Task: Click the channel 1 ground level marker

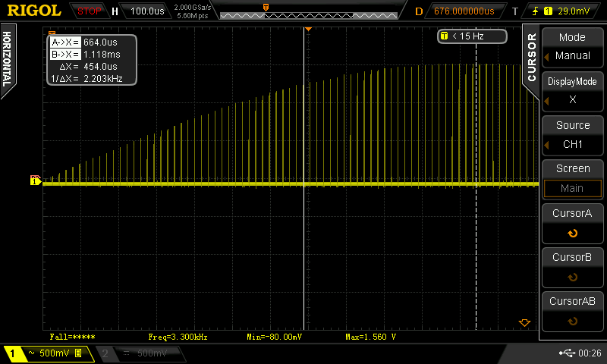Action: coord(35,180)
